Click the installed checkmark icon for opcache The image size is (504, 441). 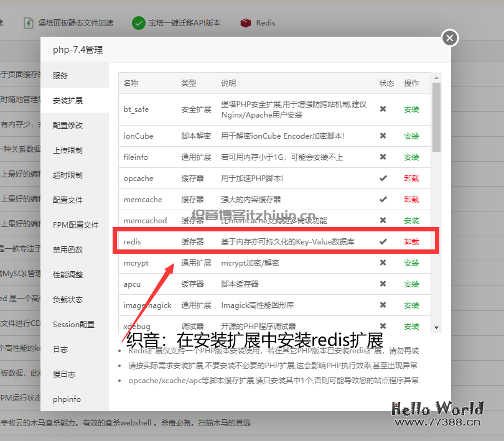point(383,179)
